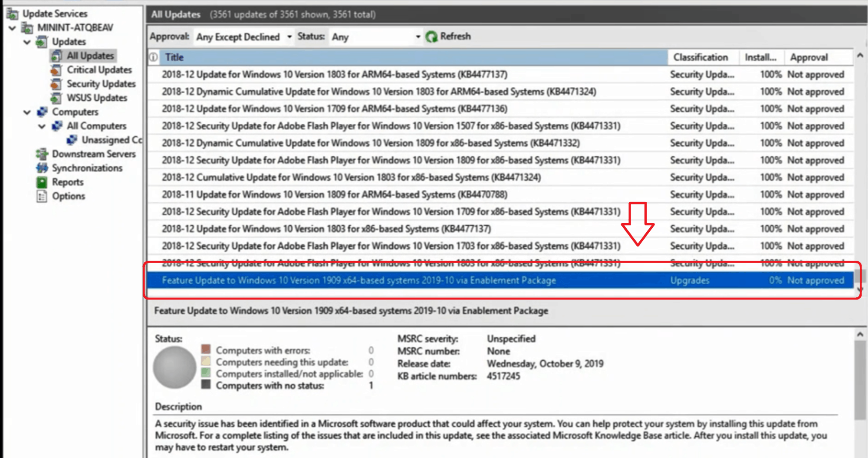The image size is (868, 458).
Task: Collapse the All Computers group
Action: click(42, 126)
